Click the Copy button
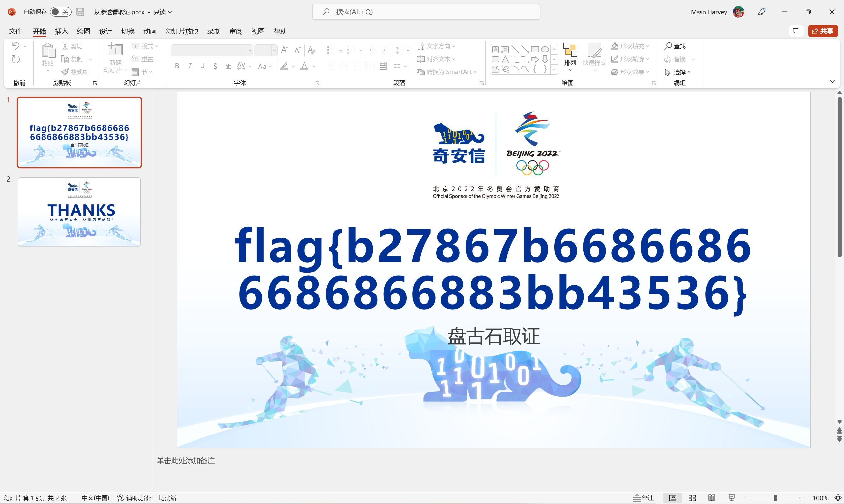This screenshot has width=844, height=504. click(72, 59)
